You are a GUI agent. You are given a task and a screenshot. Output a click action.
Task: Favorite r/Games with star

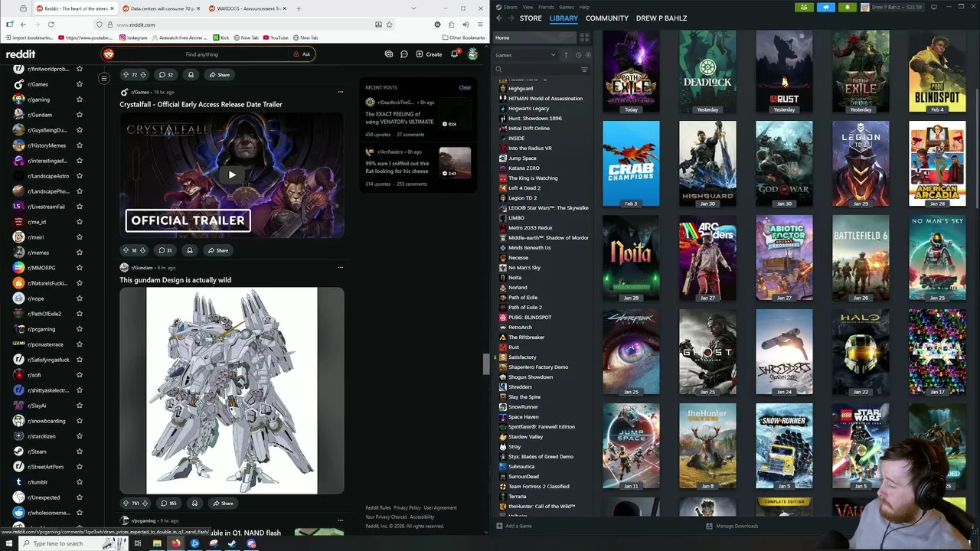pyautogui.click(x=79, y=84)
